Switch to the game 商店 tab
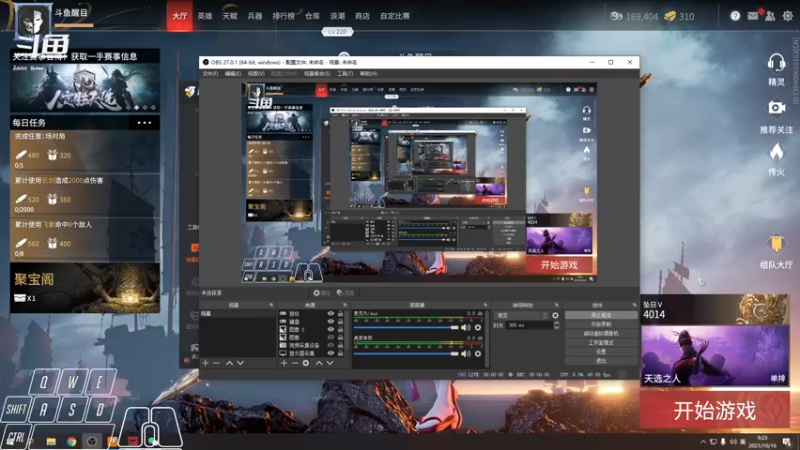The height and width of the screenshot is (450, 800). [362, 16]
